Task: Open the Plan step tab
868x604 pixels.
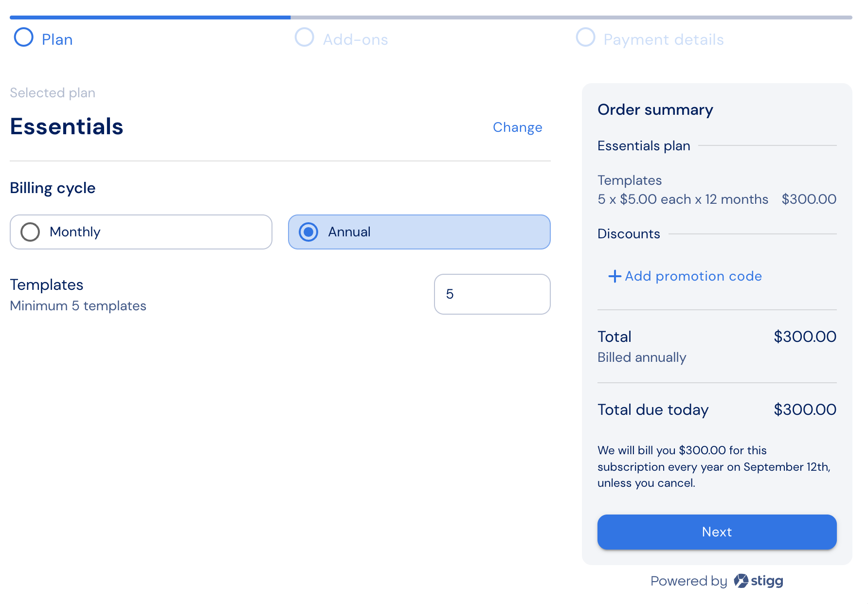Action: [43, 39]
